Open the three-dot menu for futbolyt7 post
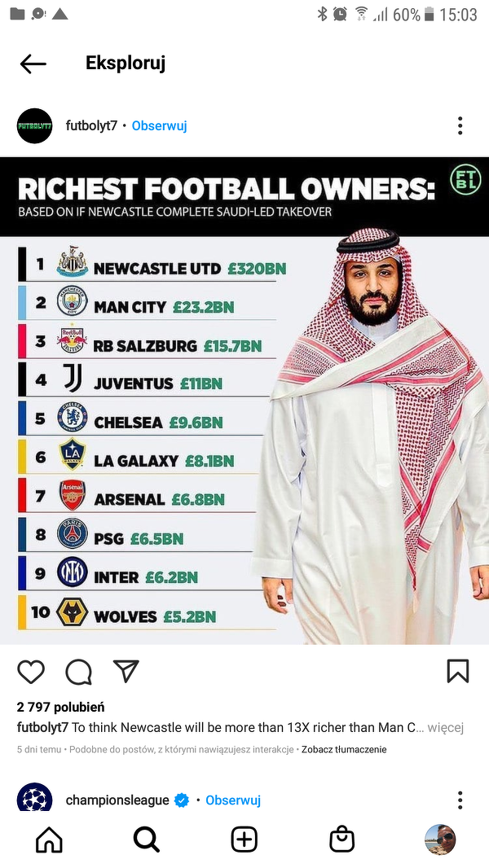This screenshot has width=489, height=868. pyautogui.click(x=460, y=125)
